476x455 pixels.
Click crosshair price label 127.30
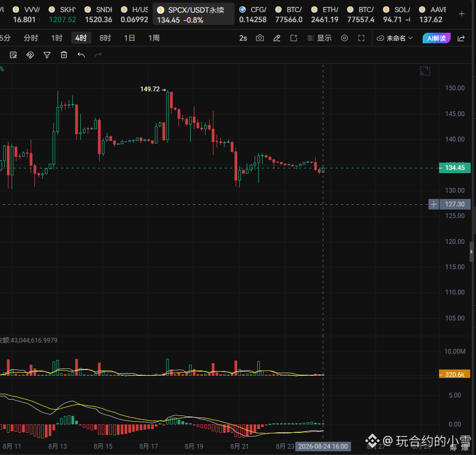[x=455, y=204]
